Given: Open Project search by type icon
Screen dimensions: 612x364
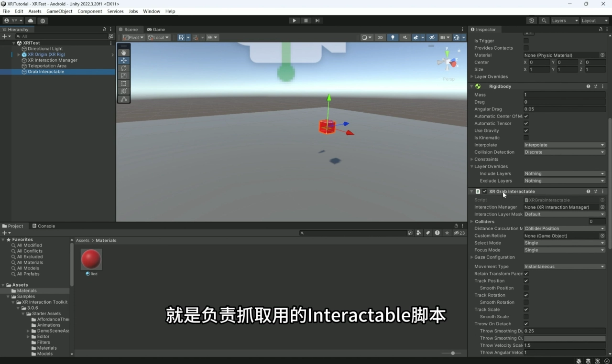Looking at the screenshot, I should pos(419,233).
